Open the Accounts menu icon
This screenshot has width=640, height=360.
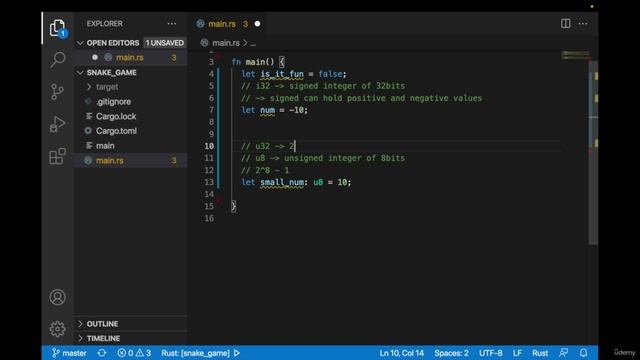[58, 297]
